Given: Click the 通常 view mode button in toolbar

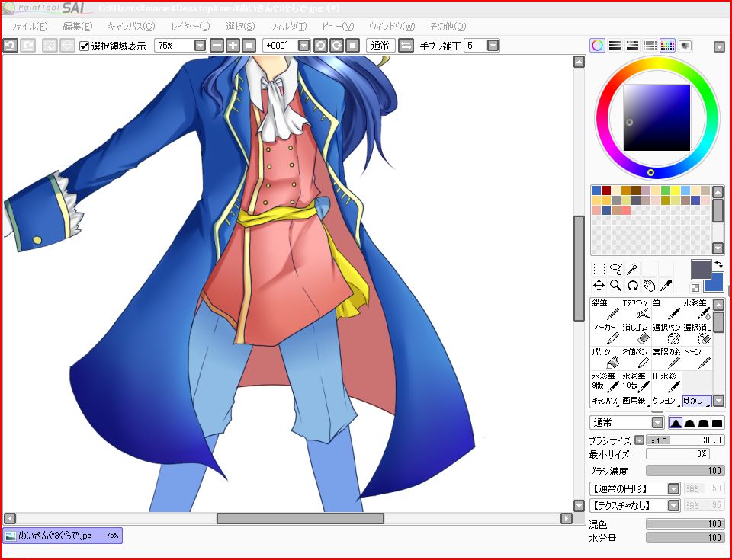Looking at the screenshot, I should [x=380, y=45].
